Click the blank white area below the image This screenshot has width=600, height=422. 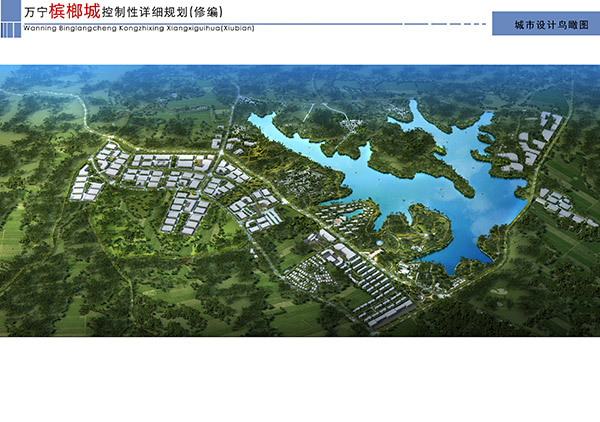pos(300,380)
